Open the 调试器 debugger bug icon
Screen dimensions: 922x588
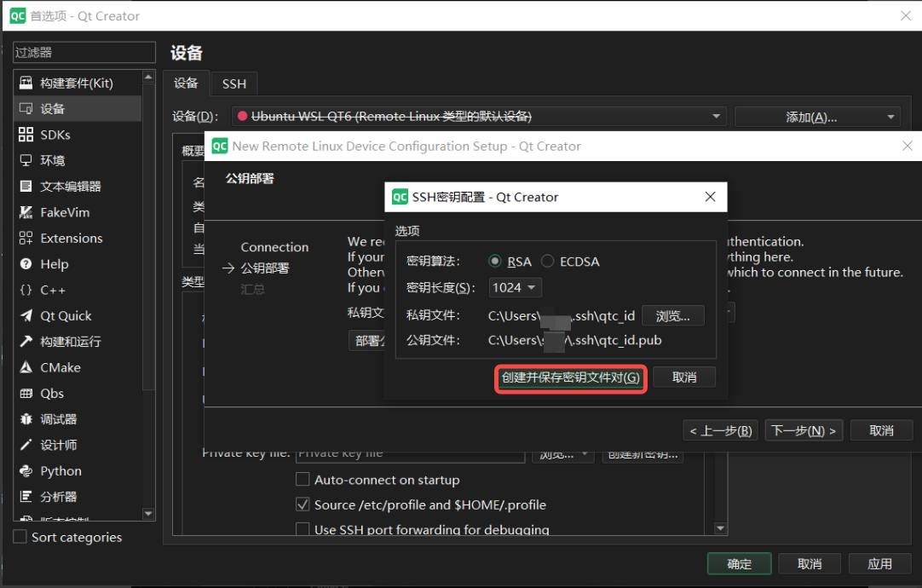pos(26,419)
